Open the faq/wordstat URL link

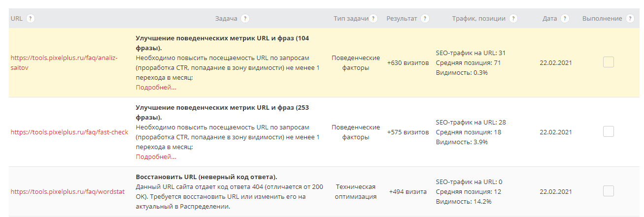68,191
